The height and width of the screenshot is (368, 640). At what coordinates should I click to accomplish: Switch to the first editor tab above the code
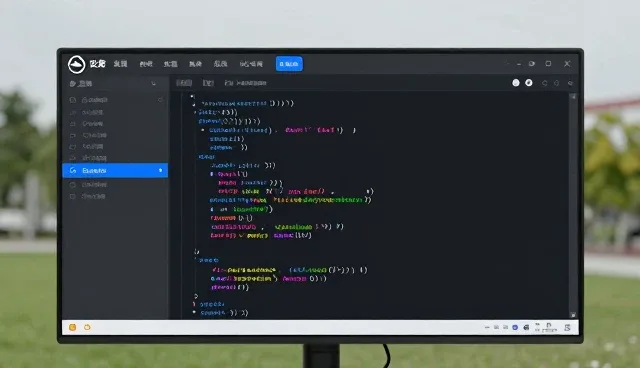pos(184,83)
